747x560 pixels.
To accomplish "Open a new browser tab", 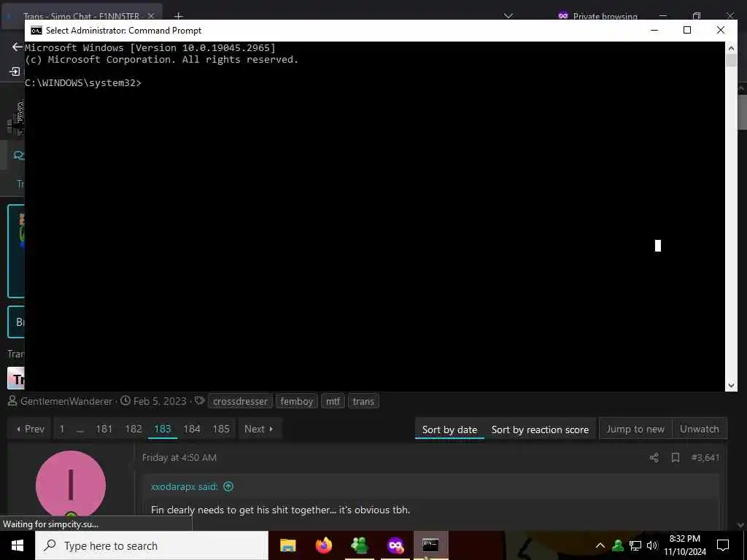I will pyautogui.click(x=178, y=16).
